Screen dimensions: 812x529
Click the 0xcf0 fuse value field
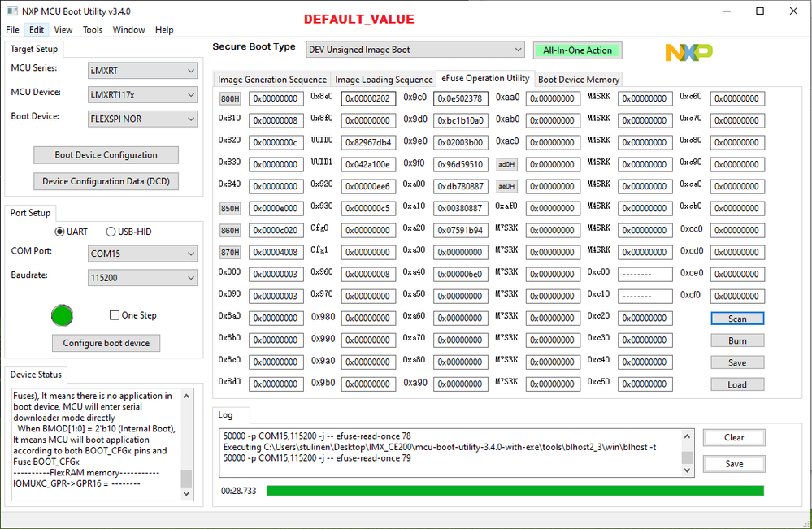coord(737,296)
